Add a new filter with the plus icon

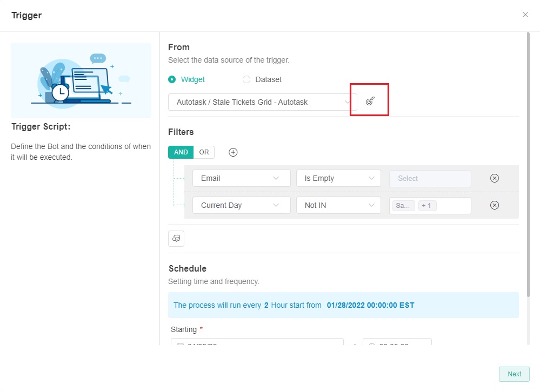[233, 152]
